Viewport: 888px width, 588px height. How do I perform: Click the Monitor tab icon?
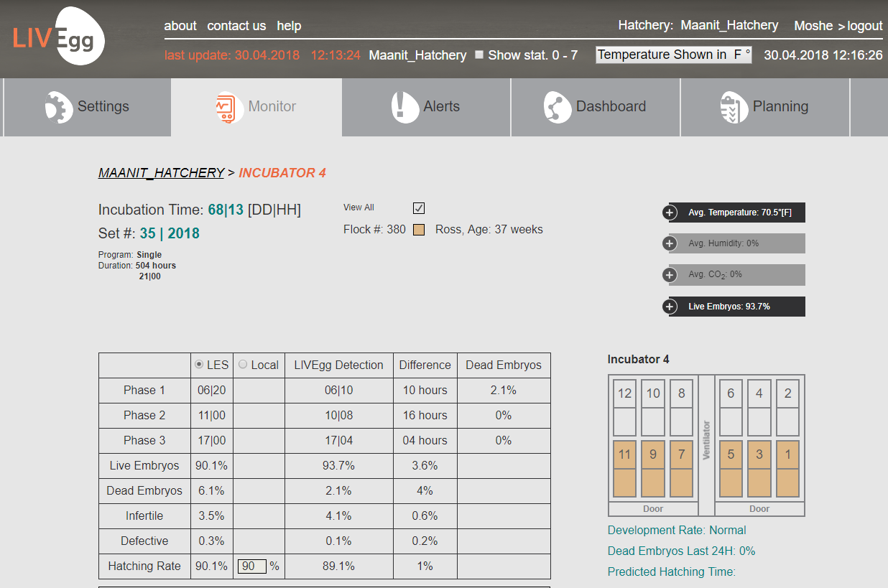228,107
